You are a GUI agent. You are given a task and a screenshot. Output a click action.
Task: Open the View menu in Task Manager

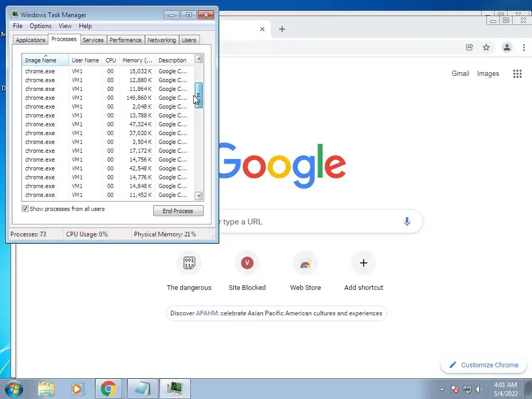coord(65,26)
